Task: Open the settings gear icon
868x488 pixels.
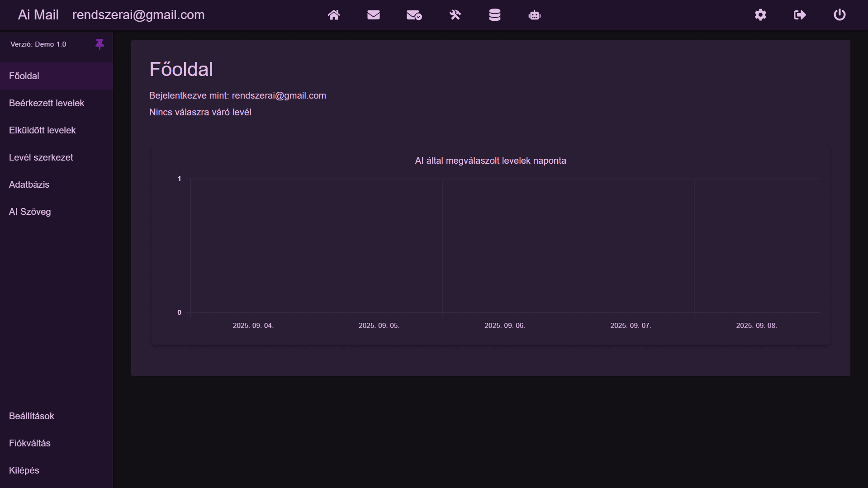Action: (x=760, y=15)
